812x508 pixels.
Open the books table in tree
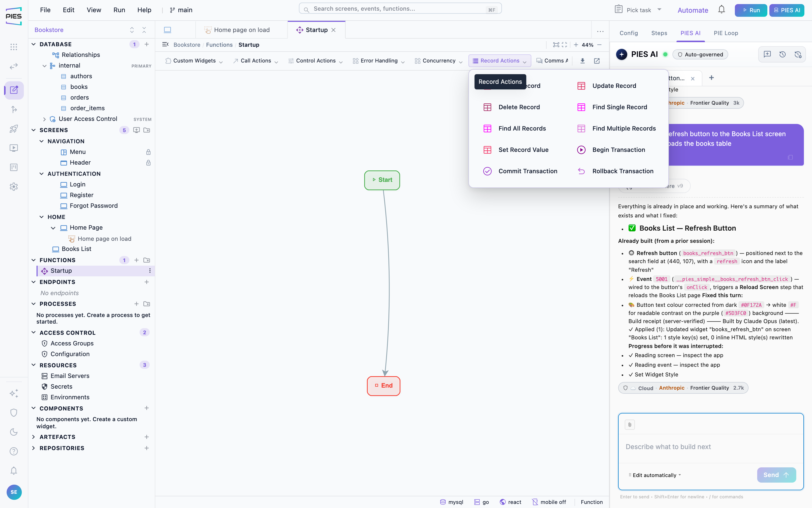[x=79, y=87]
